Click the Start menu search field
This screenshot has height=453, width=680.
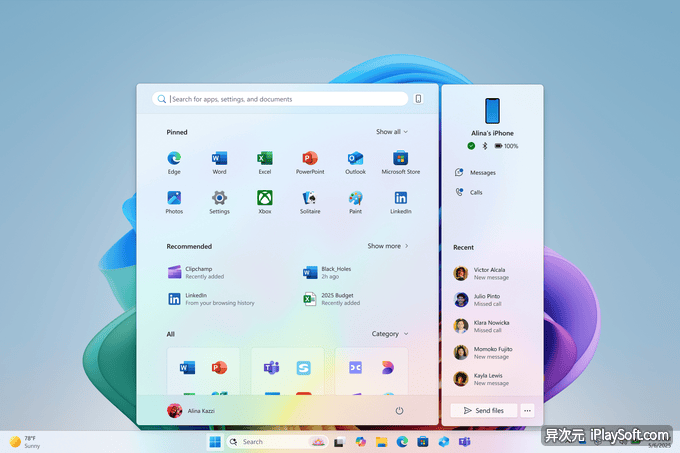(x=285, y=99)
